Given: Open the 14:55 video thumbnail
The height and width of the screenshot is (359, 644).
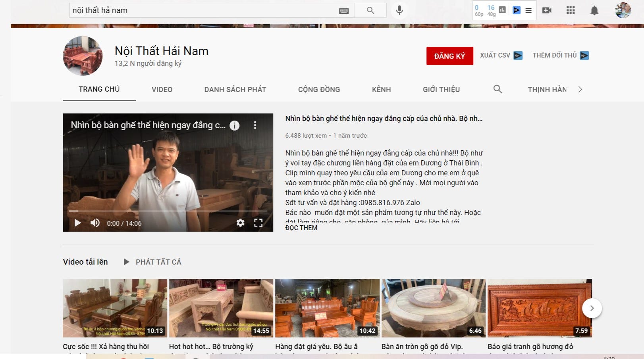Looking at the screenshot, I should (x=221, y=308).
